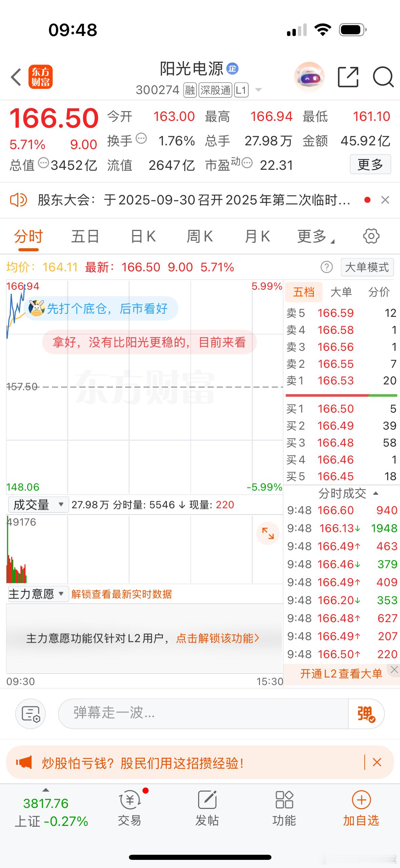This screenshot has width=400, height=868.
Task: Tap the 更多 quote details button
Action: tap(370, 164)
